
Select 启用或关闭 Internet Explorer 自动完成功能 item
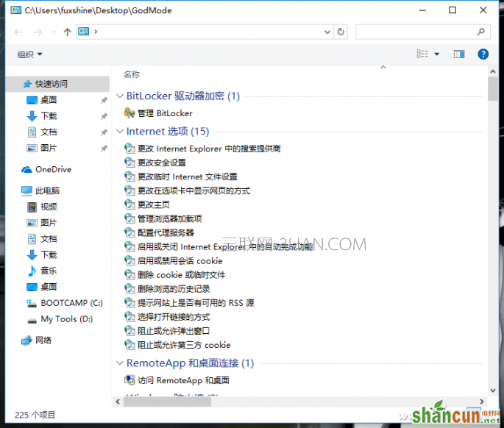click(x=225, y=247)
